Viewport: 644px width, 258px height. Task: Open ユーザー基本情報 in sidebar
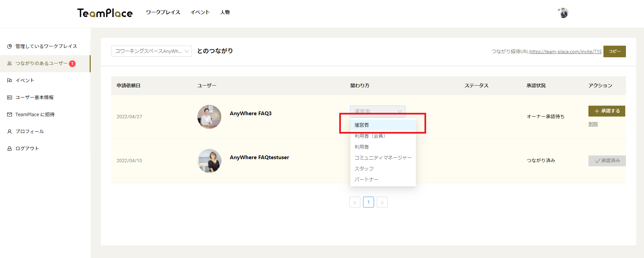[x=34, y=97]
